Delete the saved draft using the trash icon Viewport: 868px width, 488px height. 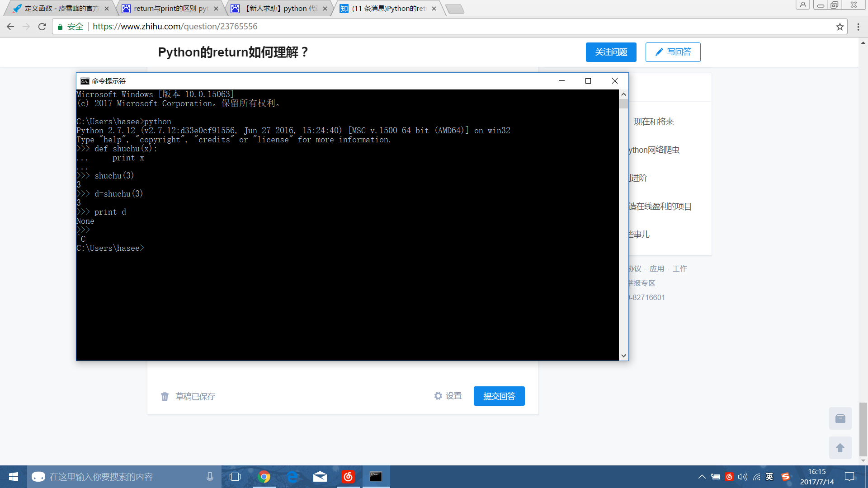pyautogui.click(x=165, y=396)
